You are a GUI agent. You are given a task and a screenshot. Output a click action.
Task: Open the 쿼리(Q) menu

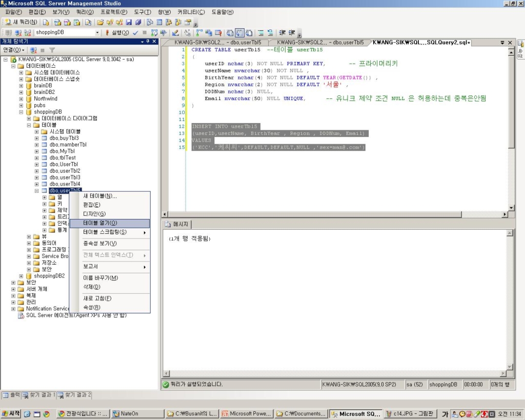[x=85, y=12]
